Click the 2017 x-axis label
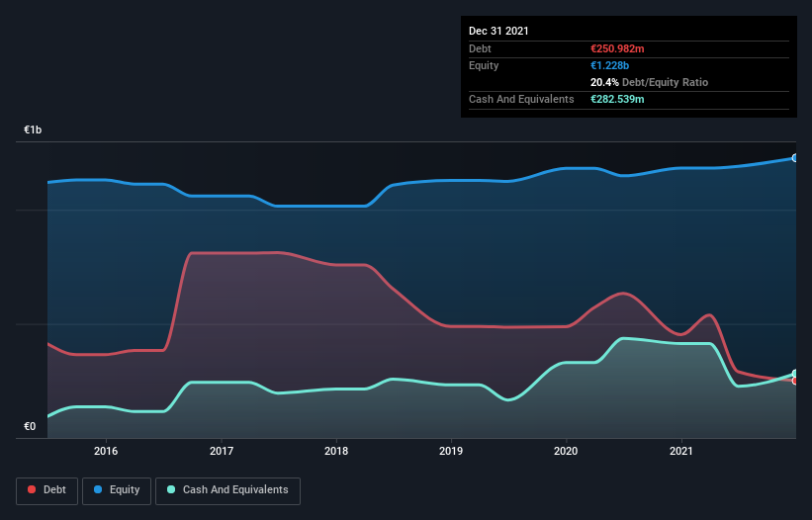The width and height of the screenshot is (812, 520). point(222,451)
